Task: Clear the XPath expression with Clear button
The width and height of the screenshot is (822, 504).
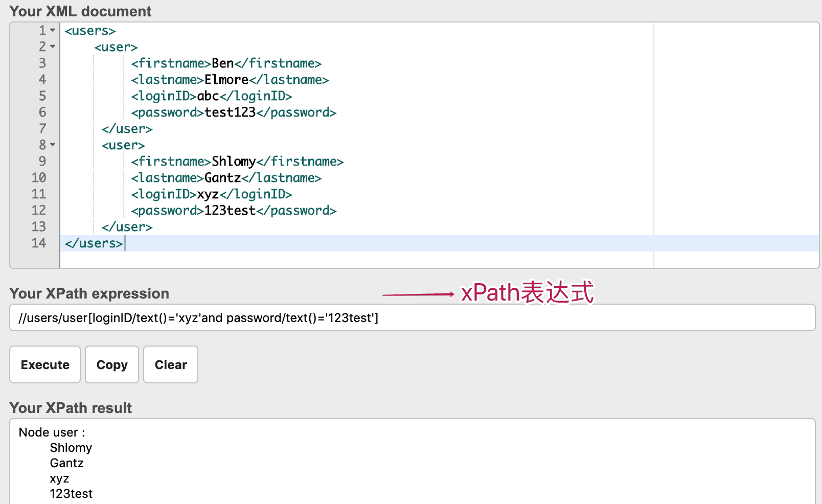Action: [x=171, y=364]
